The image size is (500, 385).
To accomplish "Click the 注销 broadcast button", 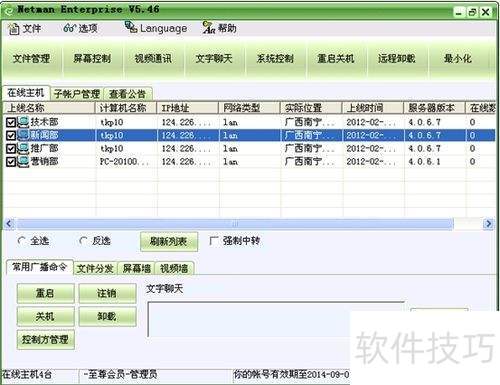I will (107, 293).
